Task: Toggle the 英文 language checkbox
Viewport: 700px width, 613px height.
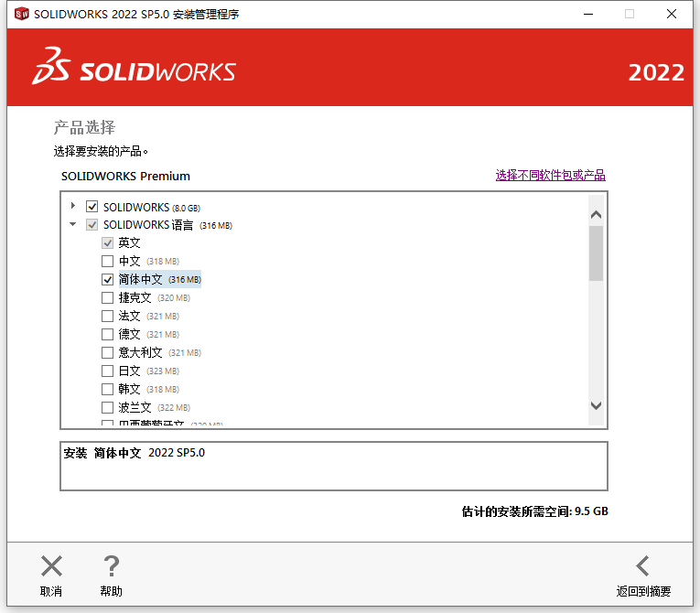Action: [107, 242]
